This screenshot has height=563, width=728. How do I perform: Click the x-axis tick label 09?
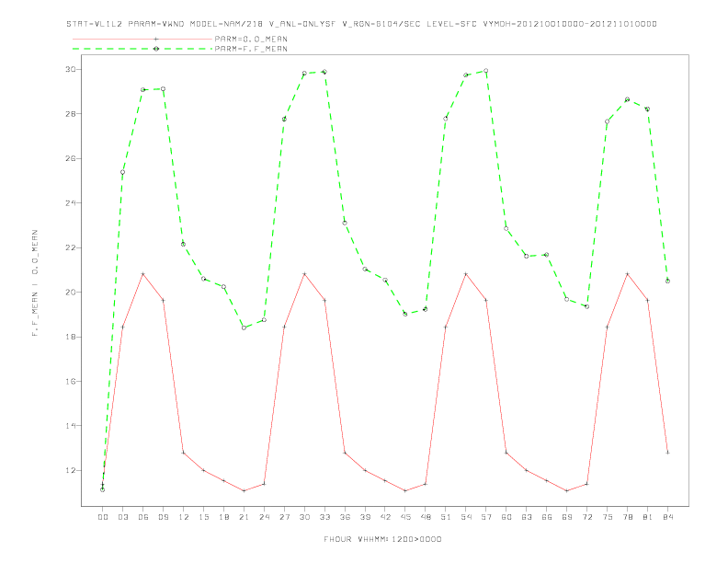(x=163, y=517)
